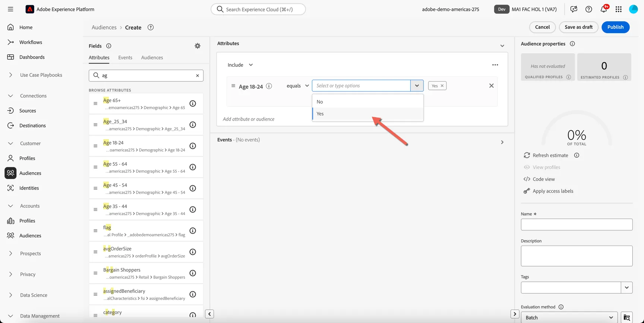Screen dimensions: 644x323
Task: Expand Use Case Playbooks in sidebar
Action: tap(10, 75)
